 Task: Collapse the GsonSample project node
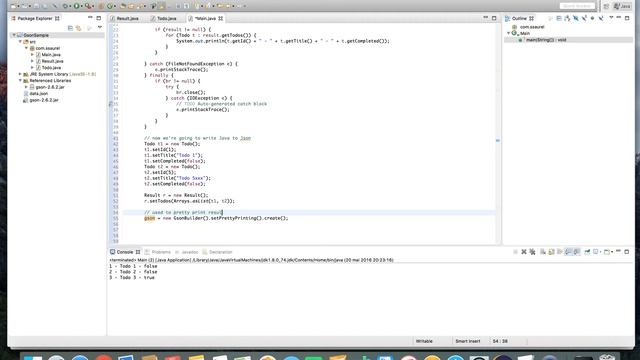coord(14,36)
